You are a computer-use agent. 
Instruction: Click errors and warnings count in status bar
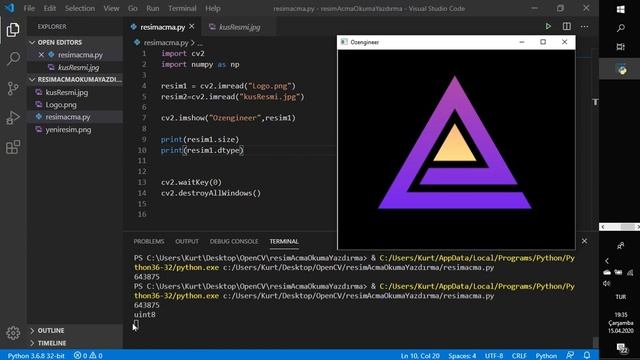(x=88, y=356)
